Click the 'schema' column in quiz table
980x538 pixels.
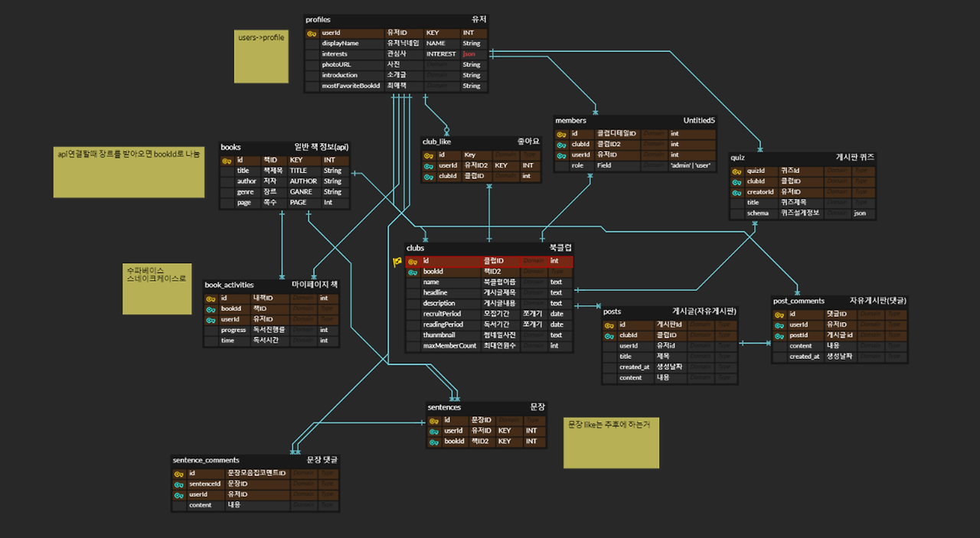click(x=761, y=214)
